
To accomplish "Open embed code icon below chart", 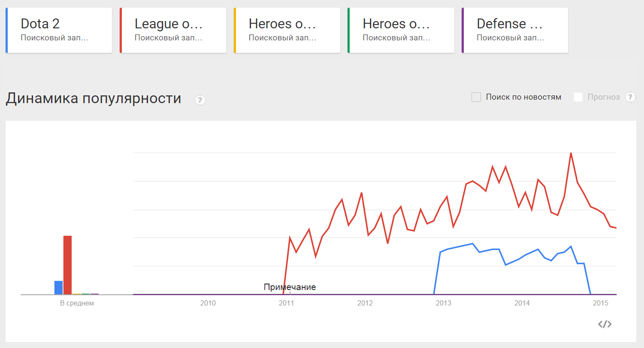I will pyautogui.click(x=605, y=324).
